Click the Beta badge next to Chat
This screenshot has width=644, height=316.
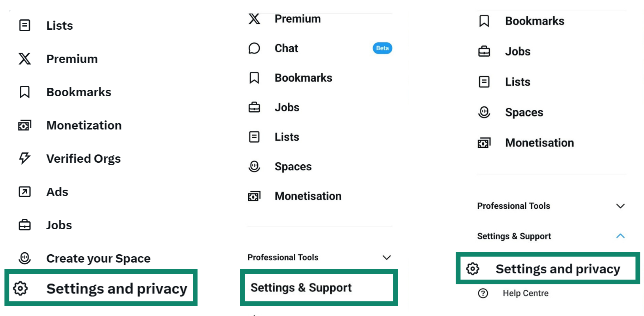[x=382, y=48]
